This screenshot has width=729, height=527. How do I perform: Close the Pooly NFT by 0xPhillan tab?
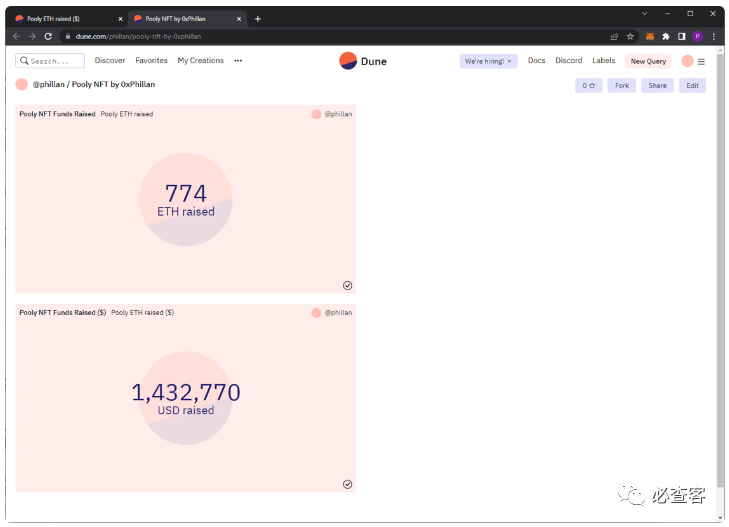(x=239, y=19)
